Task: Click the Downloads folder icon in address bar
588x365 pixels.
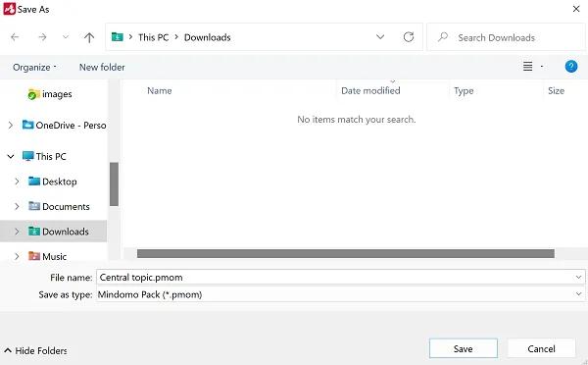Action: point(118,37)
